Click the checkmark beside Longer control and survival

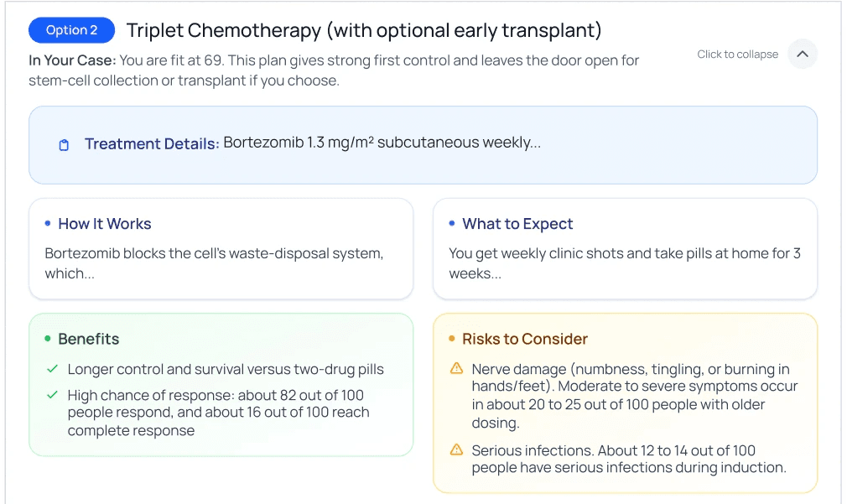point(53,369)
